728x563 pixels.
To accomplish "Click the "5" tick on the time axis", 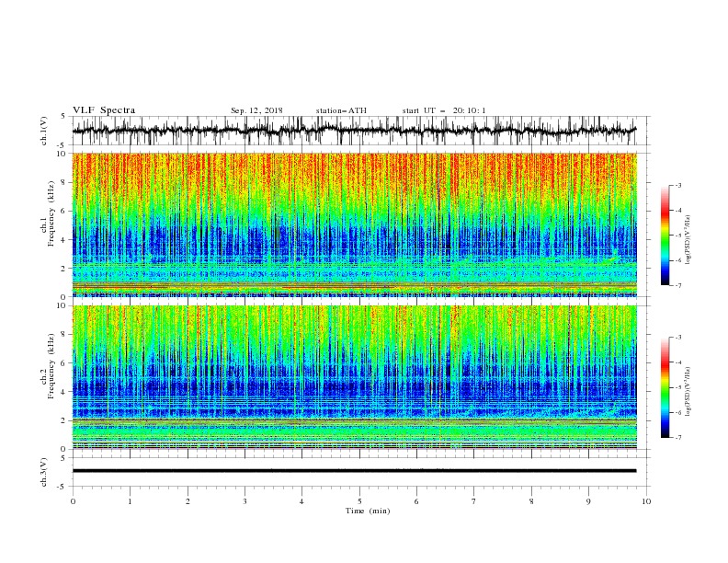I will 359,501.
